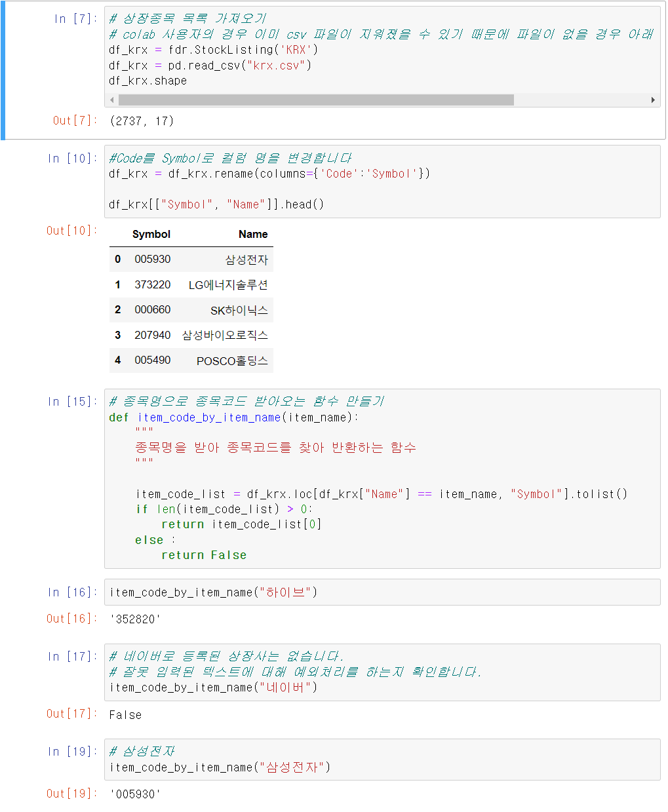
Task: Click row index 0 in the dataframe
Action: pos(118,260)
